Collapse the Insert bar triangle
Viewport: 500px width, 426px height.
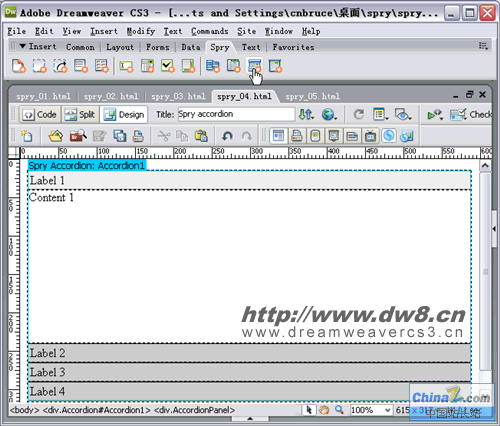point(22,46)
